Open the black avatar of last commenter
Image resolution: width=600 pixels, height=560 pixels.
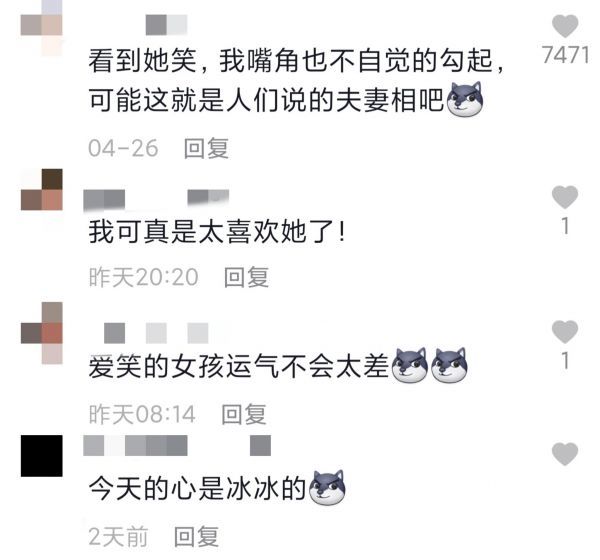click(42, 456)
